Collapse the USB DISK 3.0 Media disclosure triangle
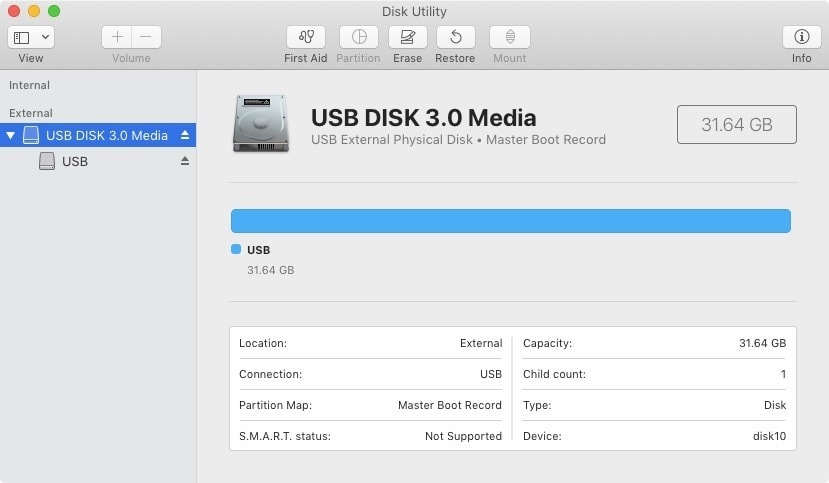Viewport: 829px width, 483px height. point(11,135)
